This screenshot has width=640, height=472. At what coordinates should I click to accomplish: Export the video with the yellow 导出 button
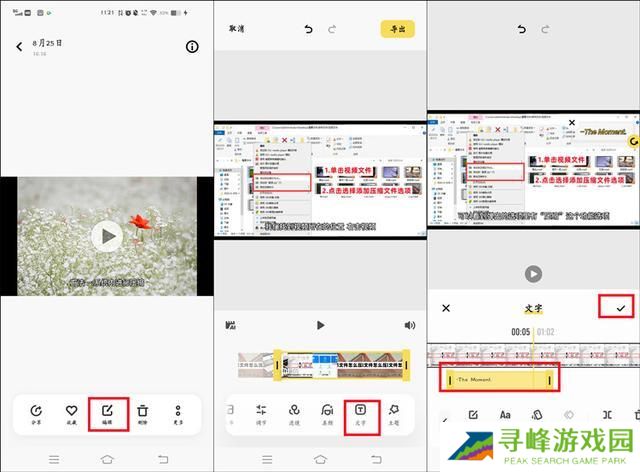click(x=397, y=30)
